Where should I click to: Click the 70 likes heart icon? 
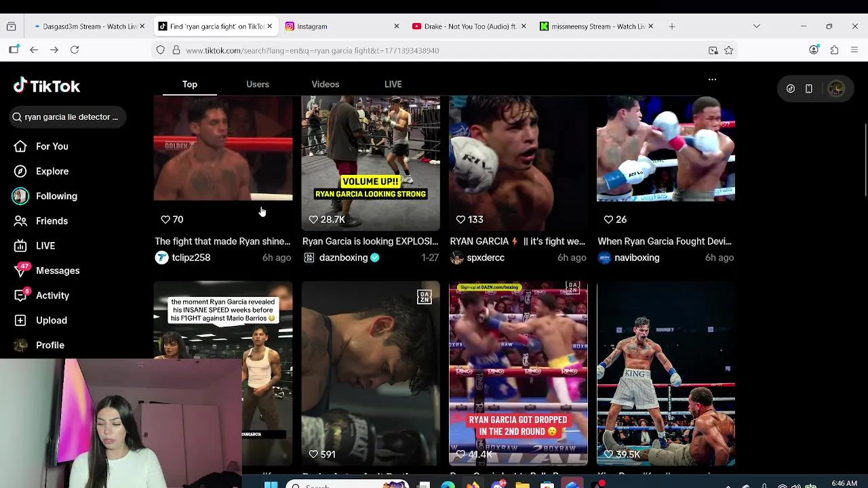pyautogui.click(x=165, y=220)
